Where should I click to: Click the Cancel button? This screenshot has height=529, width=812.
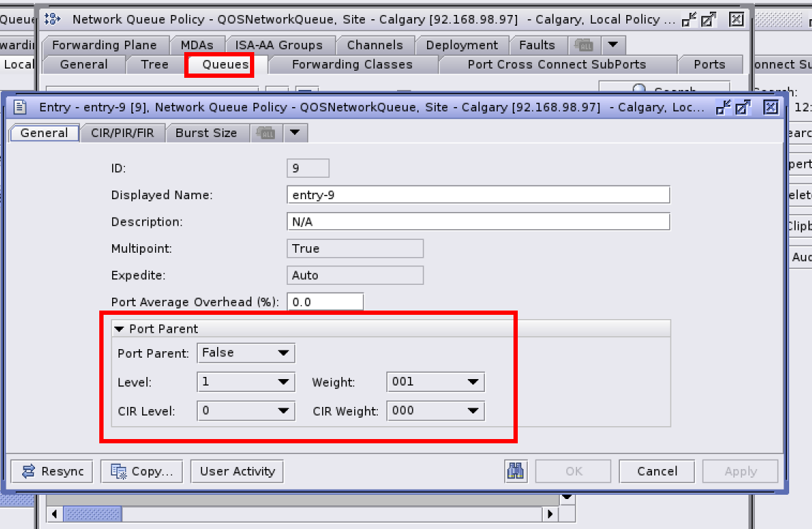657,471
